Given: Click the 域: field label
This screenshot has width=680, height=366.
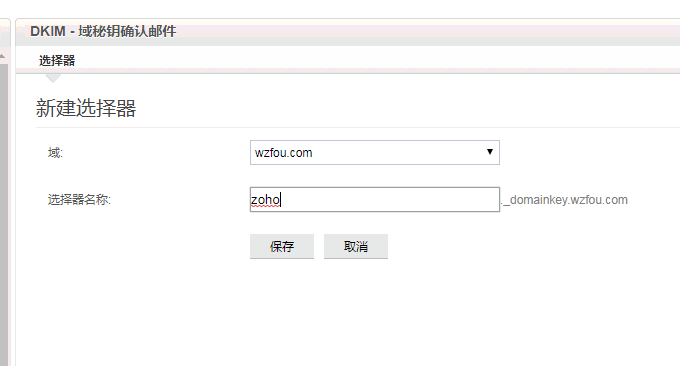Looking at the screenshot, I should coord(55,153).
